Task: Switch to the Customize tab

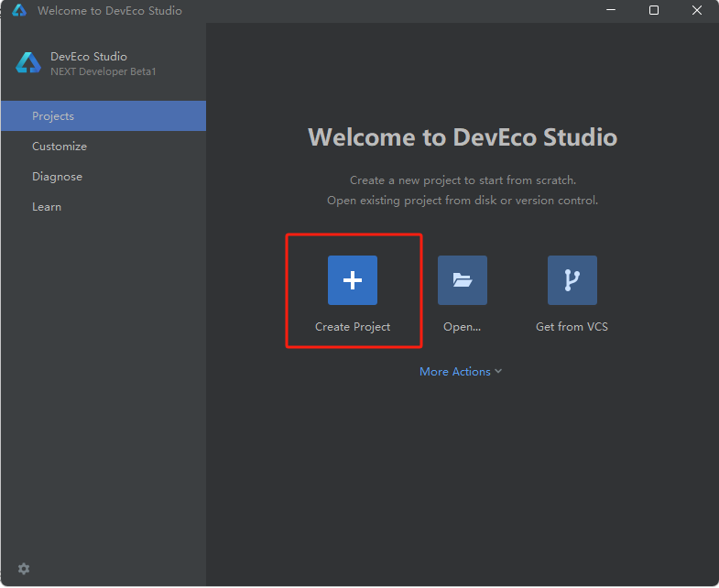Action: pyautogui.click(x=103, y=147)
